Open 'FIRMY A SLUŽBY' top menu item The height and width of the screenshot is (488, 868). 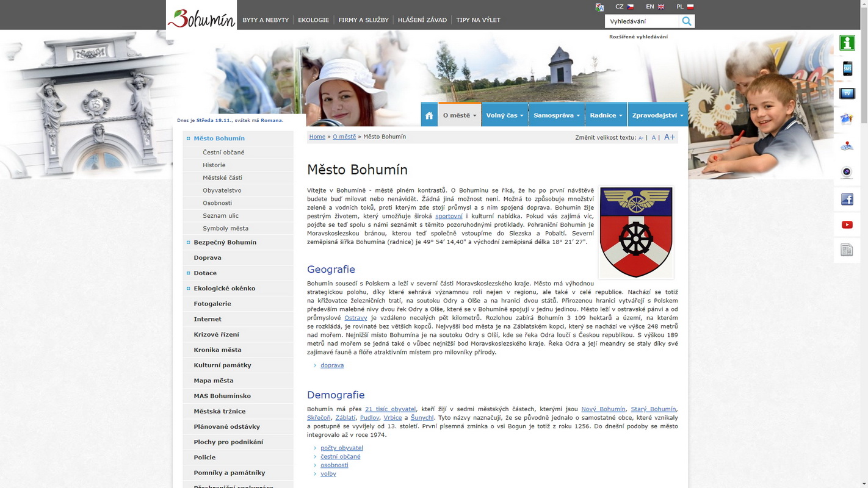[x=363, y=20]
